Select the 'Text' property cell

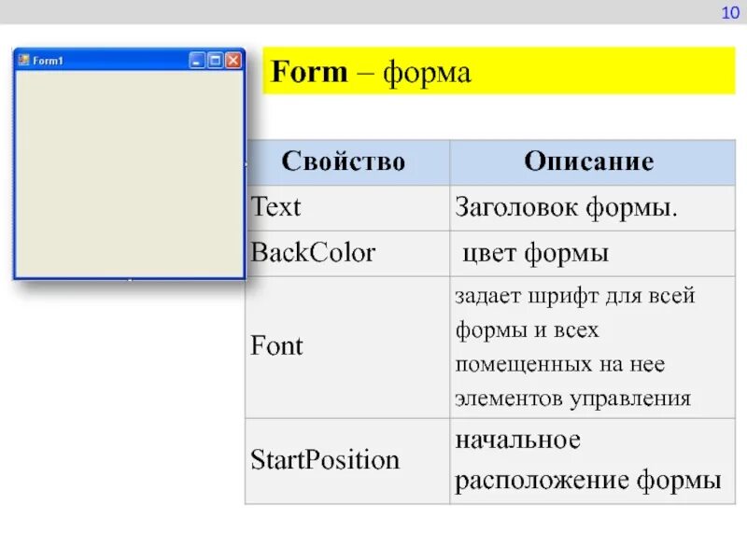pos(347,208)
